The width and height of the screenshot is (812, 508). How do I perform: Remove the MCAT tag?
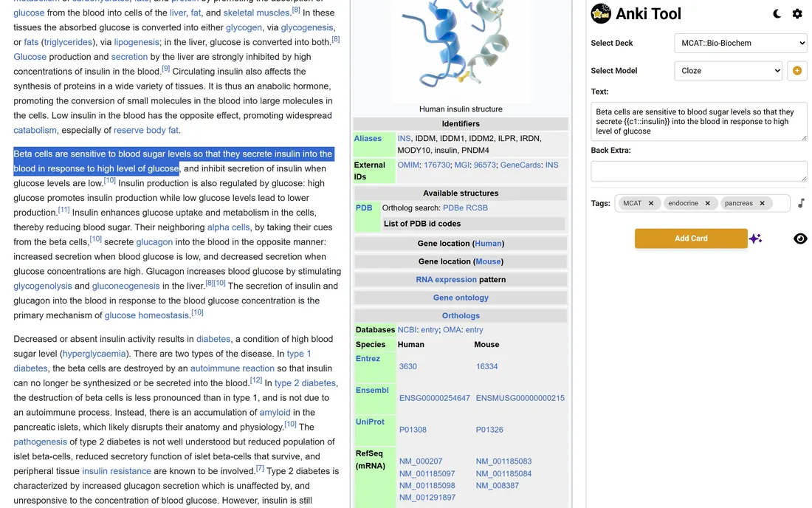pos(651,204)
